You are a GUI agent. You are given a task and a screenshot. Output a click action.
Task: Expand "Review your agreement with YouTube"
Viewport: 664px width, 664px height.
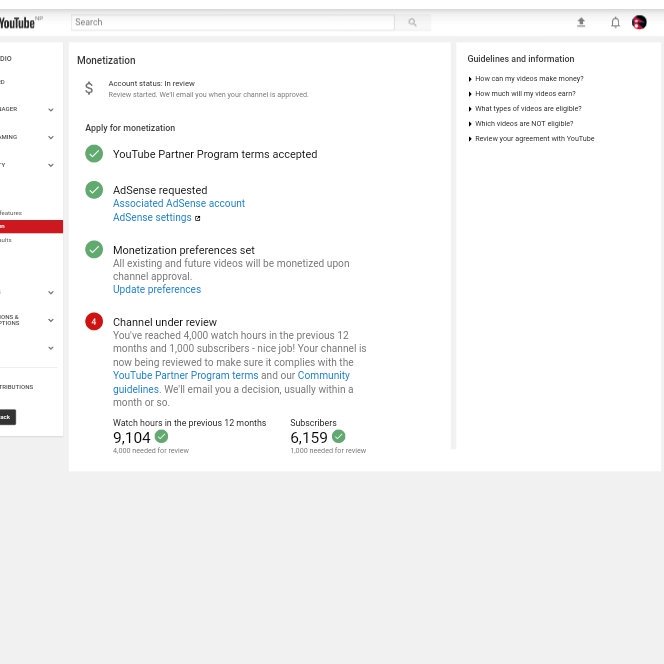coord(534,139)
